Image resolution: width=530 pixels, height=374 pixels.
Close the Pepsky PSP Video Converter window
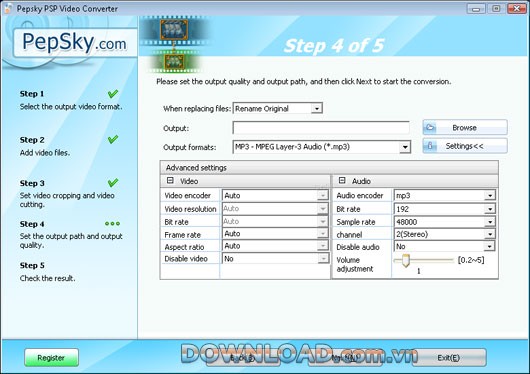click(x=516, y=8)
